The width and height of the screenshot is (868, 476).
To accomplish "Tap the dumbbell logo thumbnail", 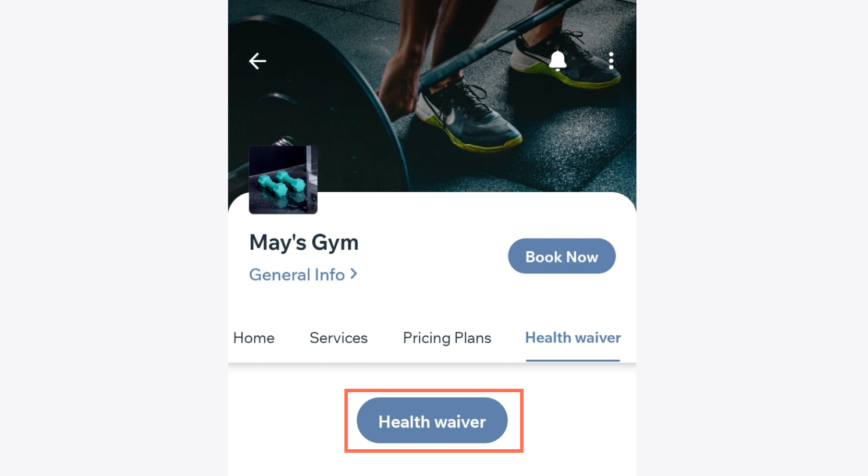I will click(x=283, y=180).
